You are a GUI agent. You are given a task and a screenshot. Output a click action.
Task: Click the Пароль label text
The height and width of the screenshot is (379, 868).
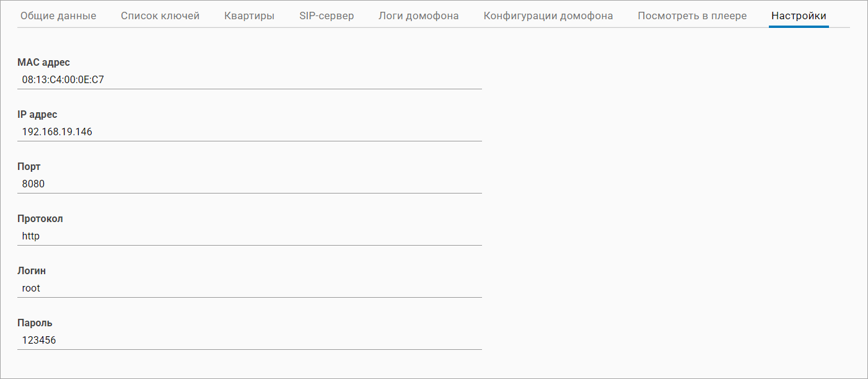pyautogui.click(x=35, y=323)
